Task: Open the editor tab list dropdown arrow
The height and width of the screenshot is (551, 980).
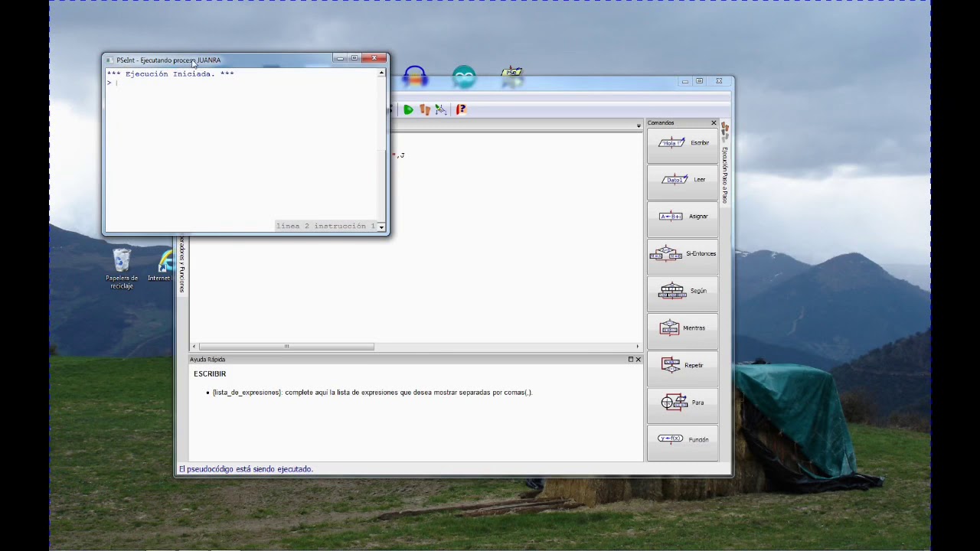Action: coord(639,125)
